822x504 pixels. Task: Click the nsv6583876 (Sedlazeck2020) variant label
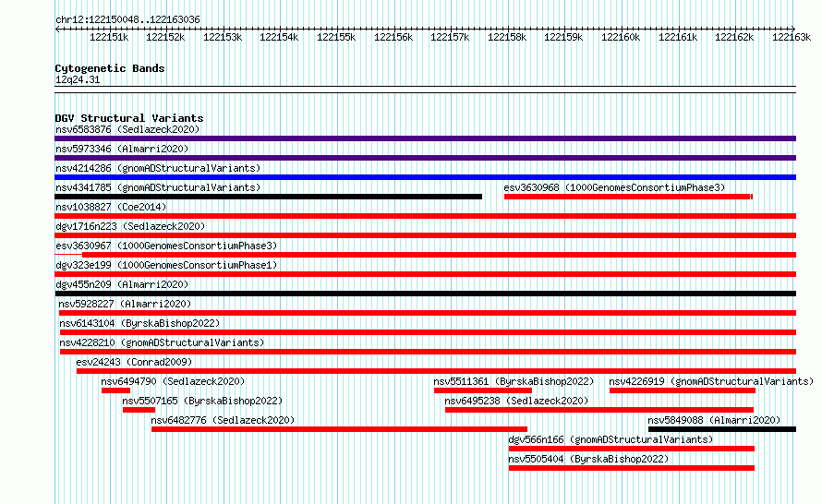point(127,129)
